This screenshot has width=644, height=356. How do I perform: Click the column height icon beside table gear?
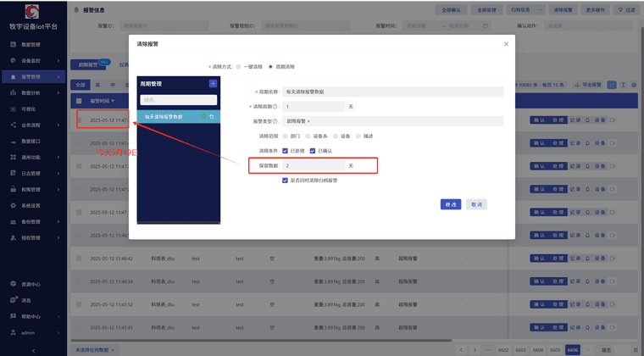(x=623, y=85)
